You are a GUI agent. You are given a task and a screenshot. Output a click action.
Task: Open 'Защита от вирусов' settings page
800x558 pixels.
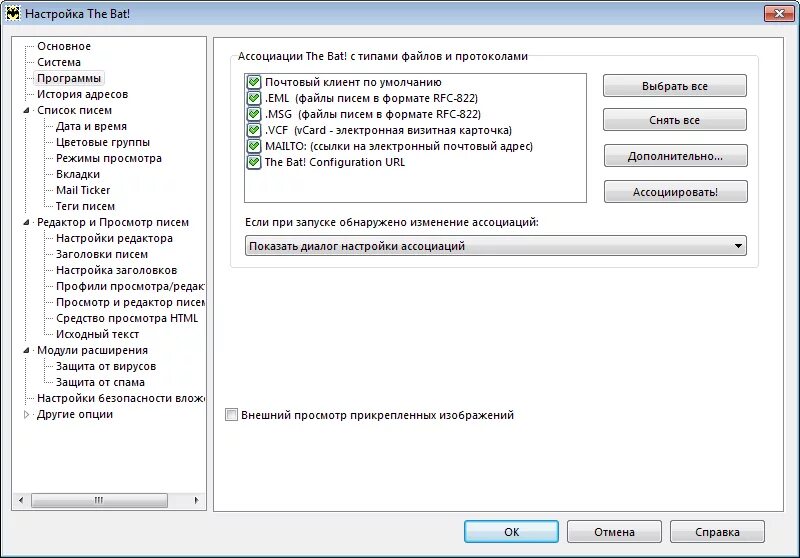pyautogui.click(x=106, y=366)
